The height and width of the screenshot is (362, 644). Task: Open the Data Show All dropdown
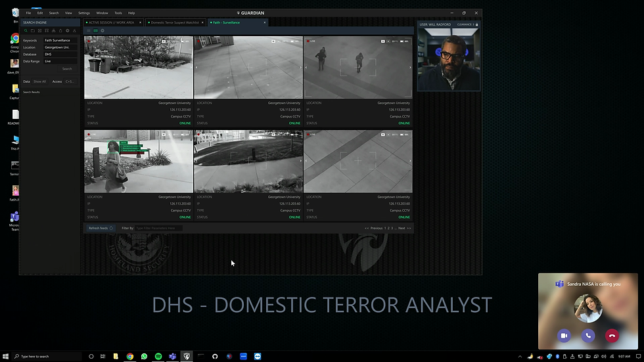pyautogui.click(x=40, y=81)
